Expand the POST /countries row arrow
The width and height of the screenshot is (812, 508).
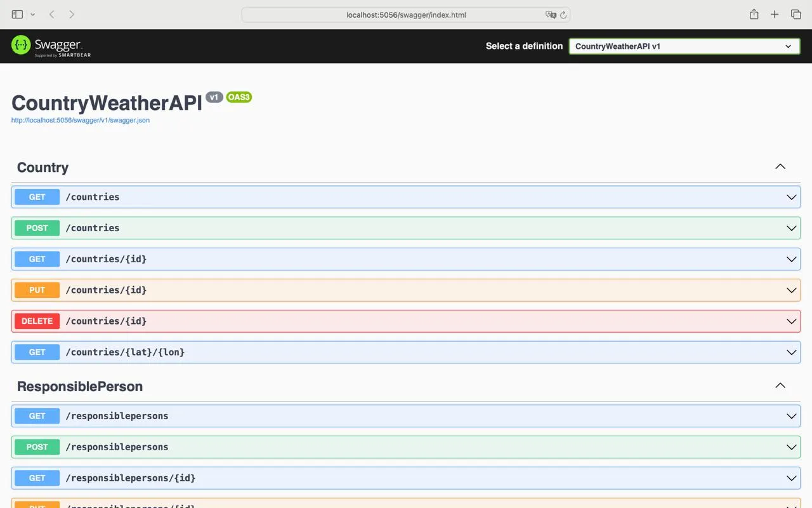[x=792, y=228]
